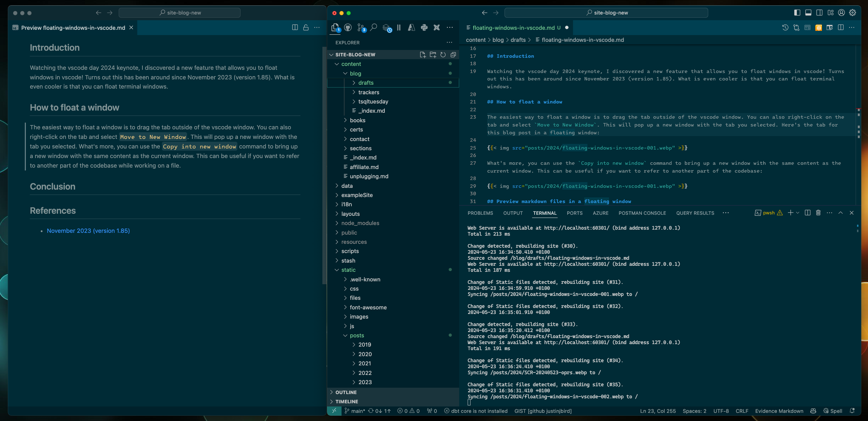The height and width of the screenshot is (421, 868).
Task: Kill the active terminal with the trash icon
Action: pyautogui.click(x=818, y=213)
